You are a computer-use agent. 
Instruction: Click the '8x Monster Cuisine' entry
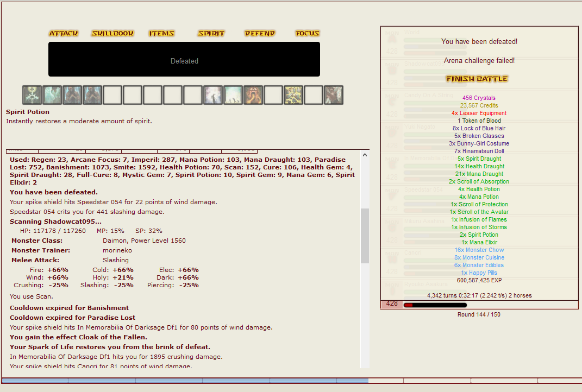click(x=479, y=258)
